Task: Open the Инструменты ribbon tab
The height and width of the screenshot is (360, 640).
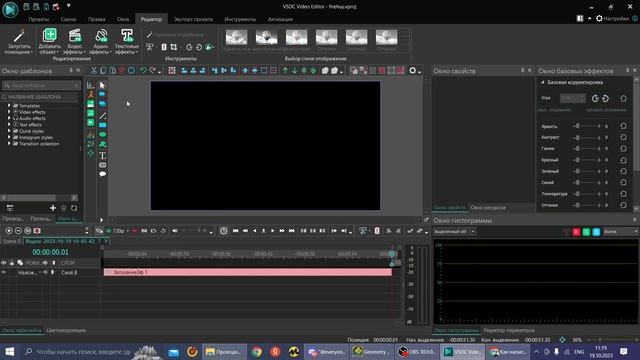Action: click(x=240, y=19)
